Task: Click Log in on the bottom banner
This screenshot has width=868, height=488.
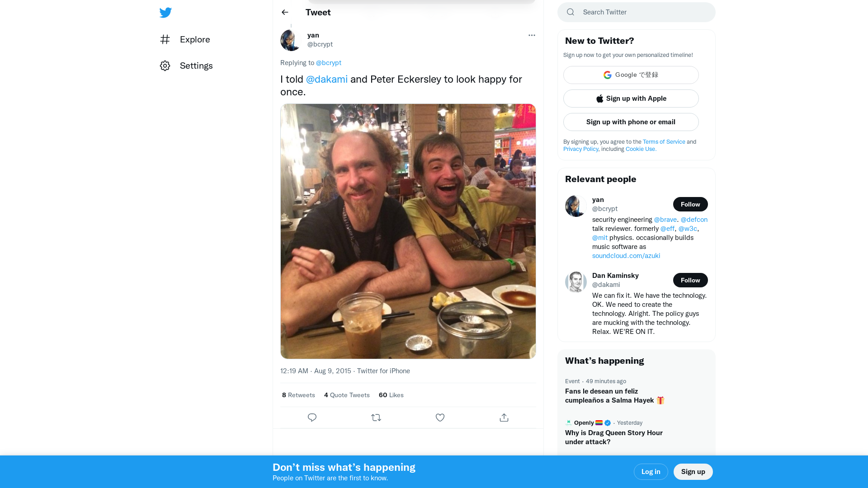Action: [x=651, y=472]
